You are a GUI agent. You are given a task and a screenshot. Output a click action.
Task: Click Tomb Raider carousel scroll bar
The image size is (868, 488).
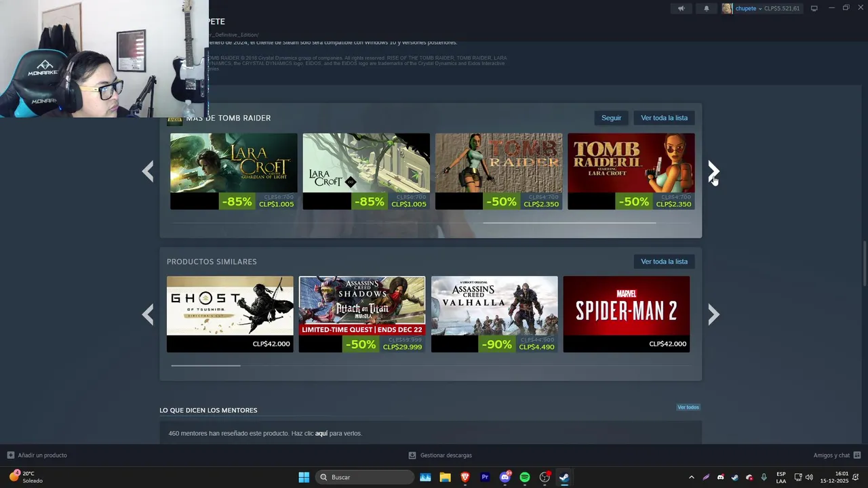pyautogui.click(x=569, y=222)
